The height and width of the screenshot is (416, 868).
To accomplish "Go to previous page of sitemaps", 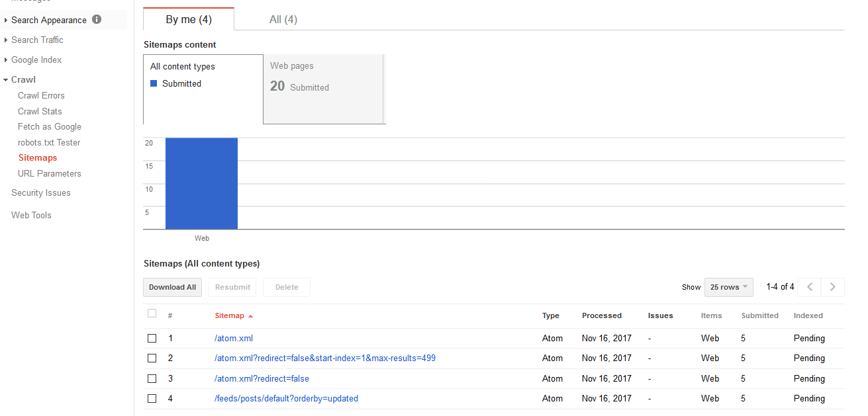I will point(810,287).
